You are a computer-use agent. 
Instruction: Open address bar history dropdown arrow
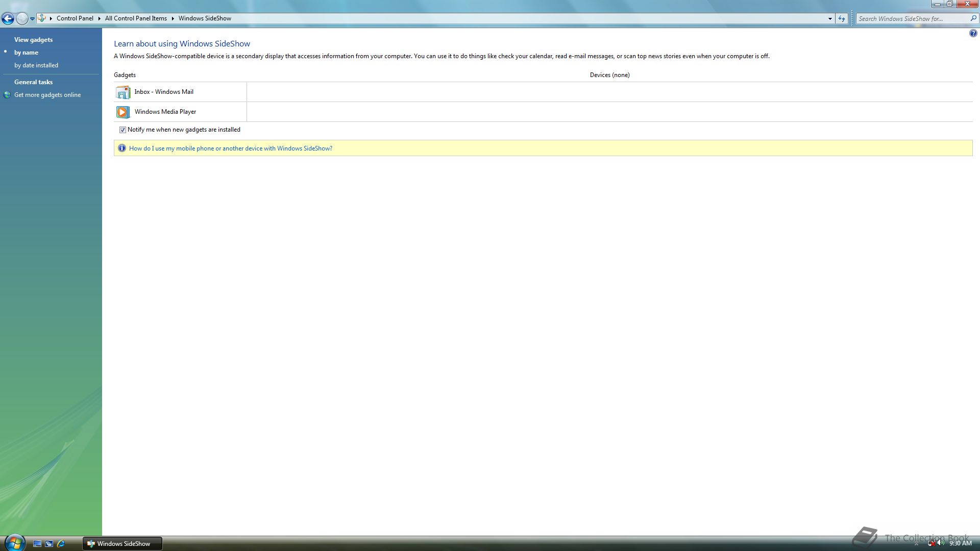pos(830,19)
